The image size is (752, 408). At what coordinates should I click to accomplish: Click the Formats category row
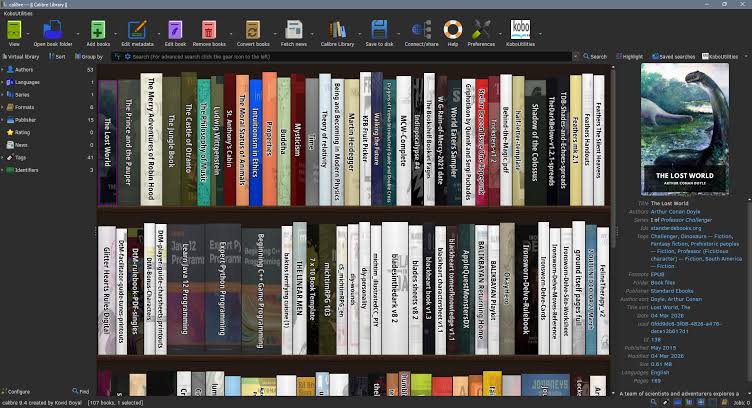click(x=48, y=107)
